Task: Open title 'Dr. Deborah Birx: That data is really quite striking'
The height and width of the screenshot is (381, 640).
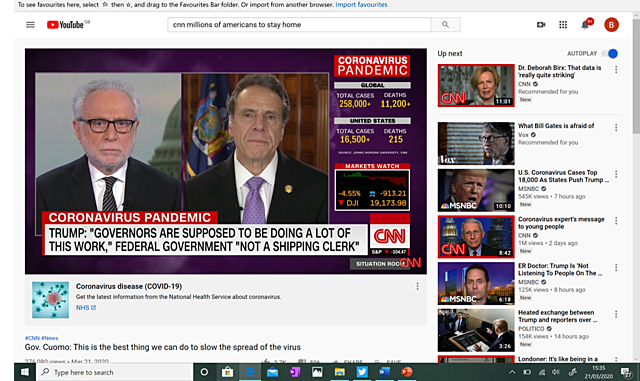Action: tap(559, 71)
